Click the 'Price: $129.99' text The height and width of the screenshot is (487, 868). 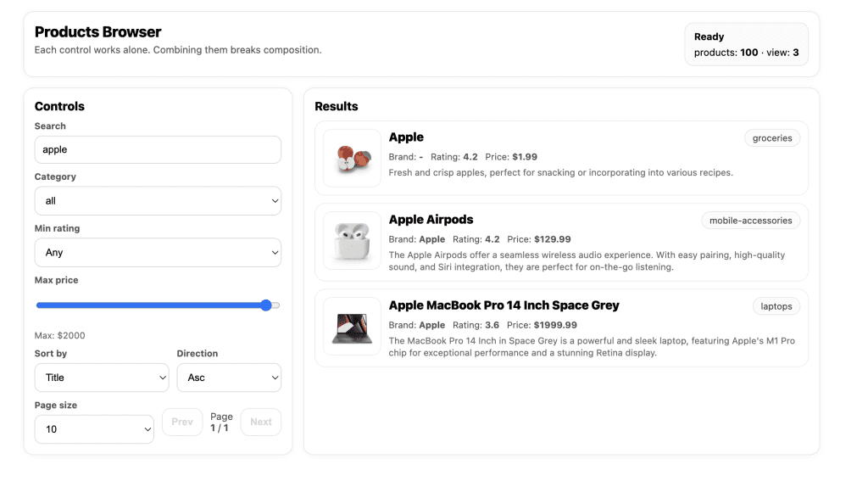click(x=539, y=240)
